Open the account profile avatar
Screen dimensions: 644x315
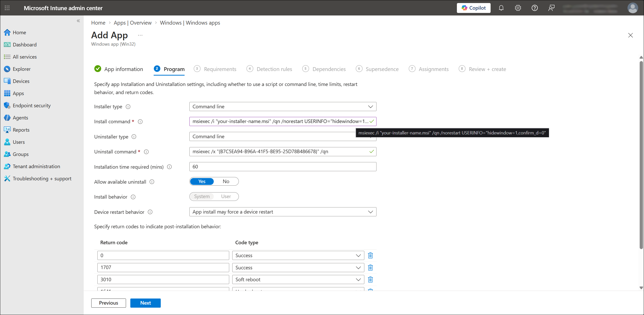[632, 8]
